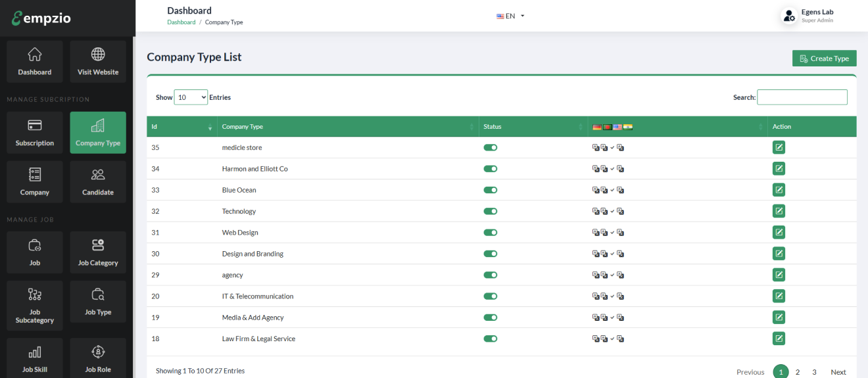Screen dimensions: 868x378
Task: Open the Candidate sidebar tile
Action: click(98, 182)
